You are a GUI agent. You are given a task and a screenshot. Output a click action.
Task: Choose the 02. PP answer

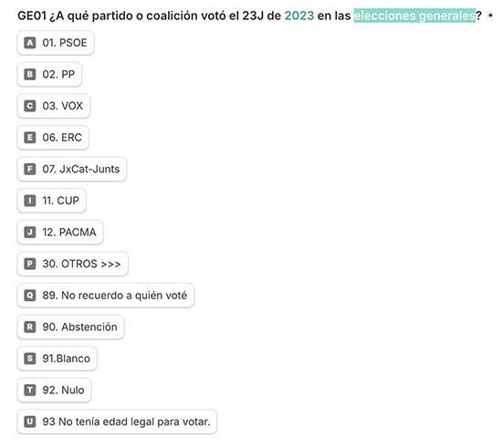pos(49,74)
